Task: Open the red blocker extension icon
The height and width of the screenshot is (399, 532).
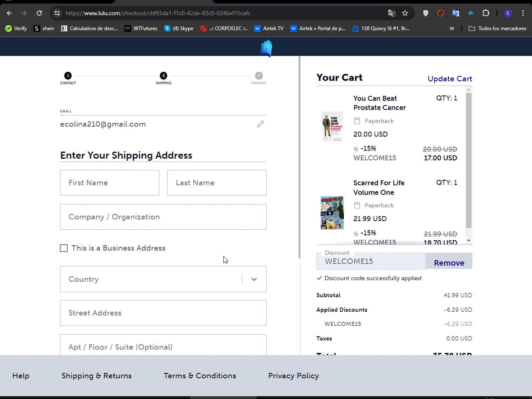Action: point(440,13)
